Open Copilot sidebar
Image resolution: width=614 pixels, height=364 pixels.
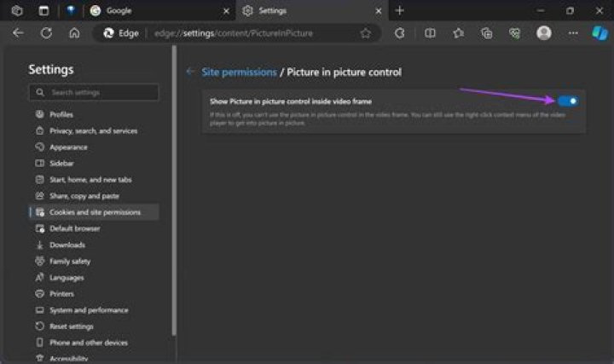pos(600,33)
